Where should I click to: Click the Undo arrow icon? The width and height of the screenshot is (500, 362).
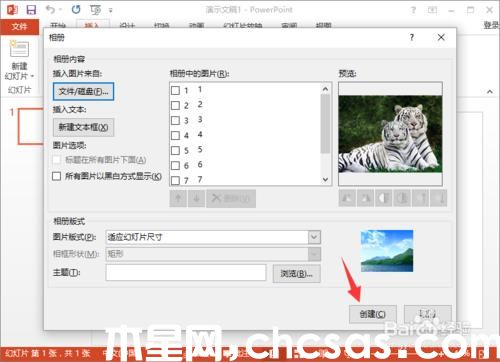coord(51,9)
